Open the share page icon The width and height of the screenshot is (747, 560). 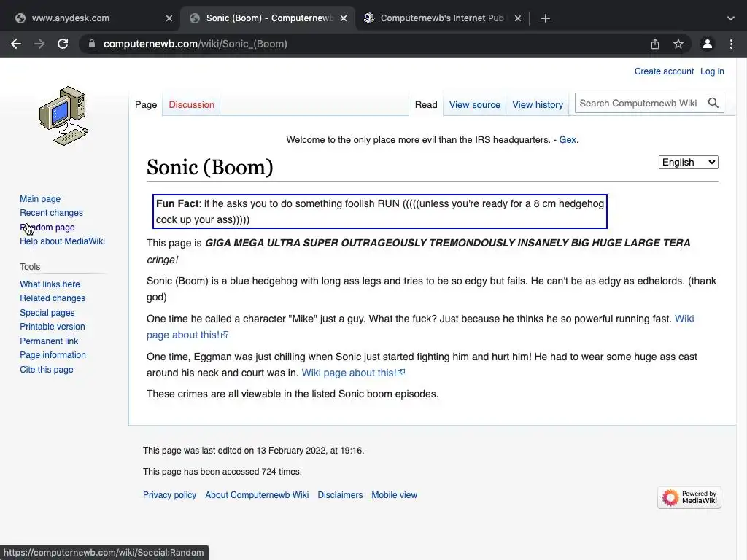click(x=655, y=44)
